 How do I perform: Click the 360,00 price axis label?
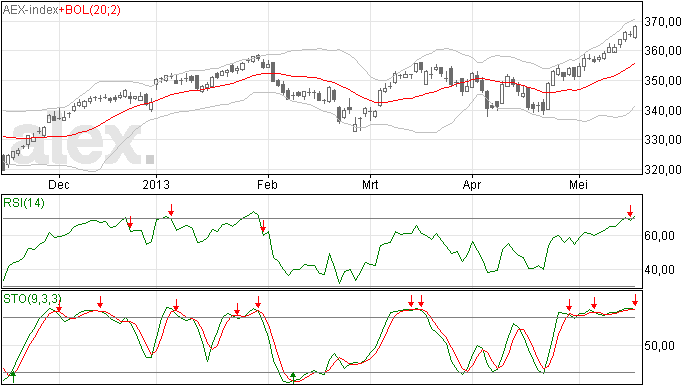click(x=663, y=51)
